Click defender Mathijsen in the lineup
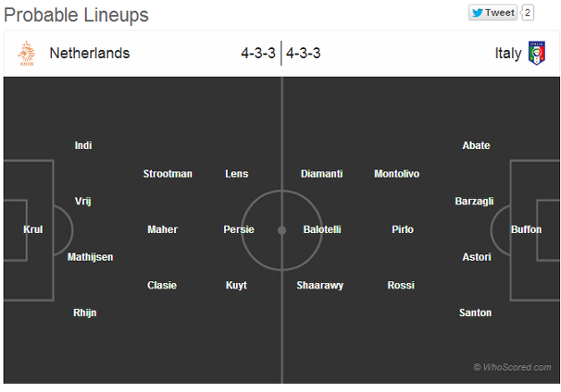Viewport: 561px width, 392px height. point(90,257)
